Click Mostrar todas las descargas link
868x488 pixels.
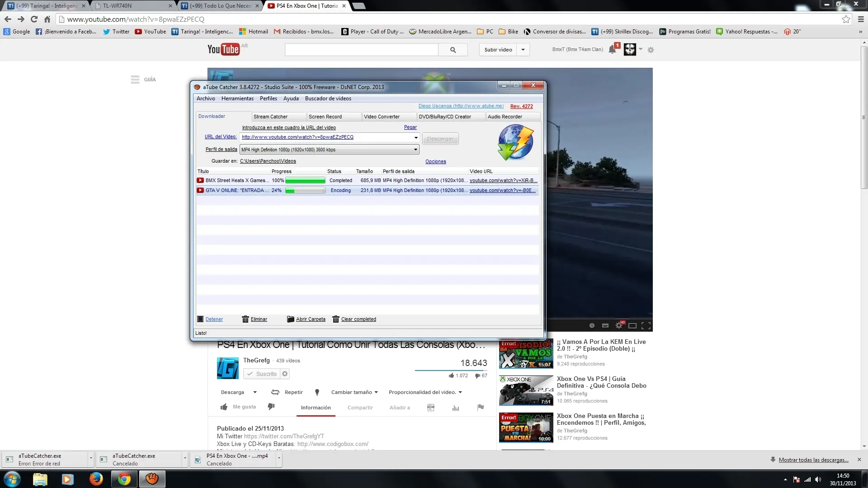[x=813, y=460]
